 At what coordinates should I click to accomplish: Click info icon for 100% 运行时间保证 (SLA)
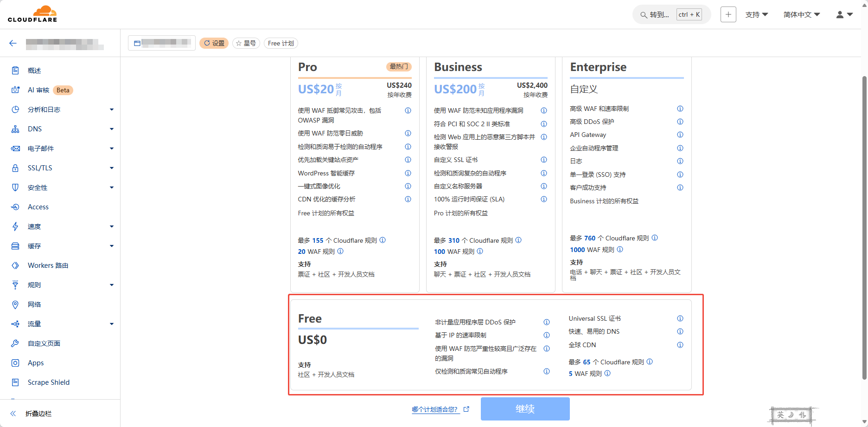544,199
